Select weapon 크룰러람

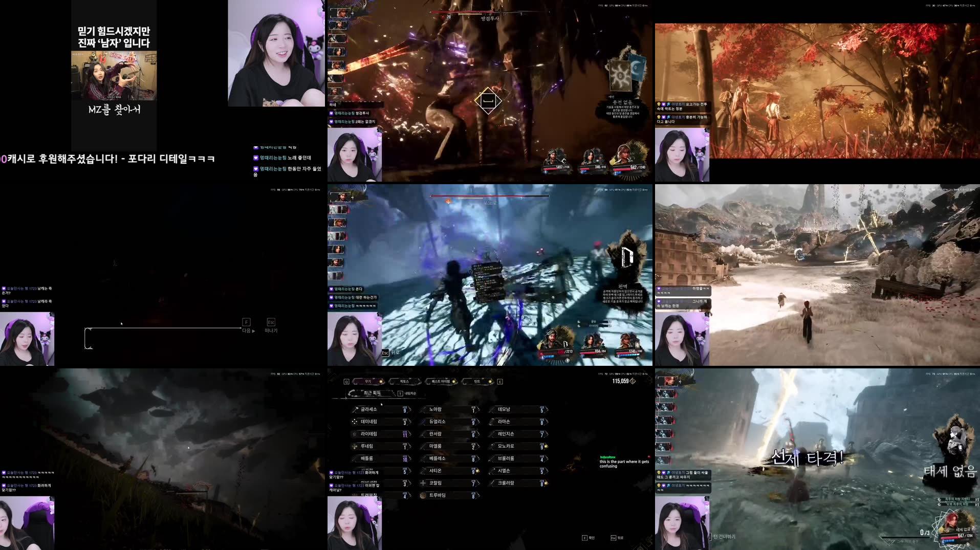tap(518, 483)
